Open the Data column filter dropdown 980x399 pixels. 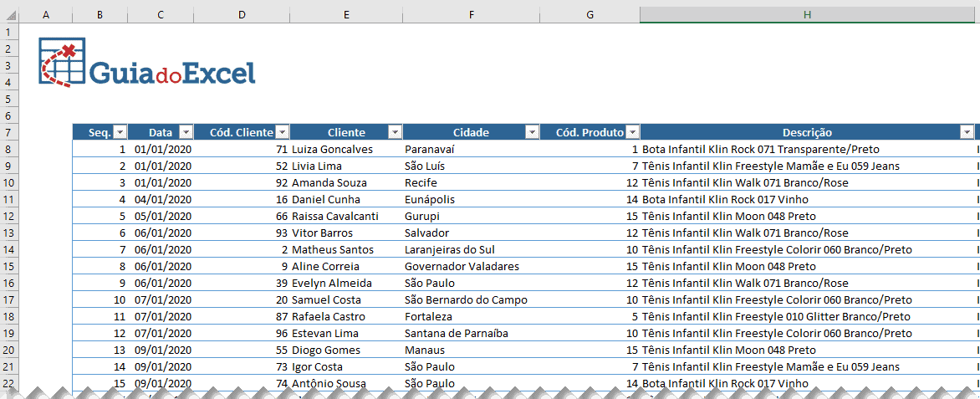coord(186,132)
